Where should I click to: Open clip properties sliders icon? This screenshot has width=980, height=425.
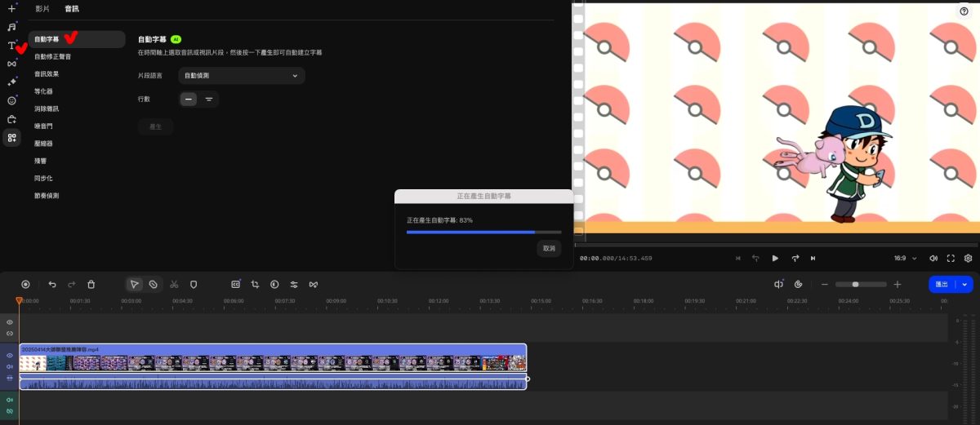pos(294,284)
